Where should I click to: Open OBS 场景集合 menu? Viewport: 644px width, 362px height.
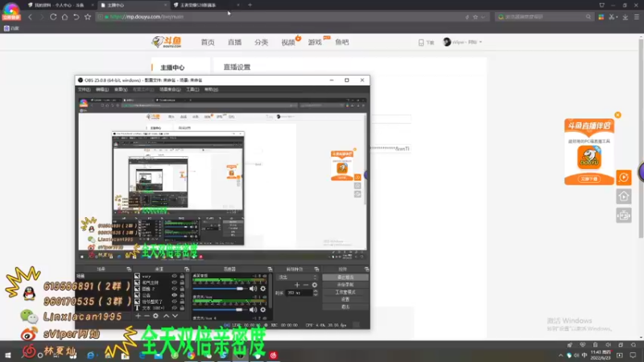170,89
